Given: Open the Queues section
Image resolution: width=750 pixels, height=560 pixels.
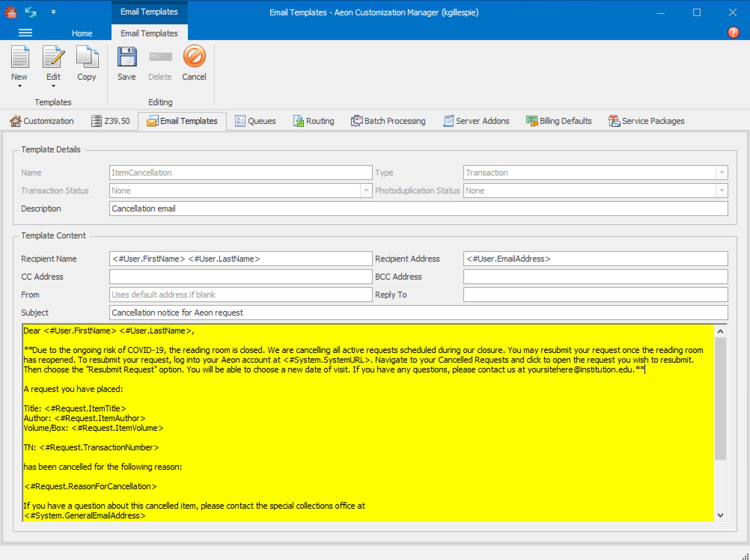Looking at the screenshot, I should click(x=256, y=121).
